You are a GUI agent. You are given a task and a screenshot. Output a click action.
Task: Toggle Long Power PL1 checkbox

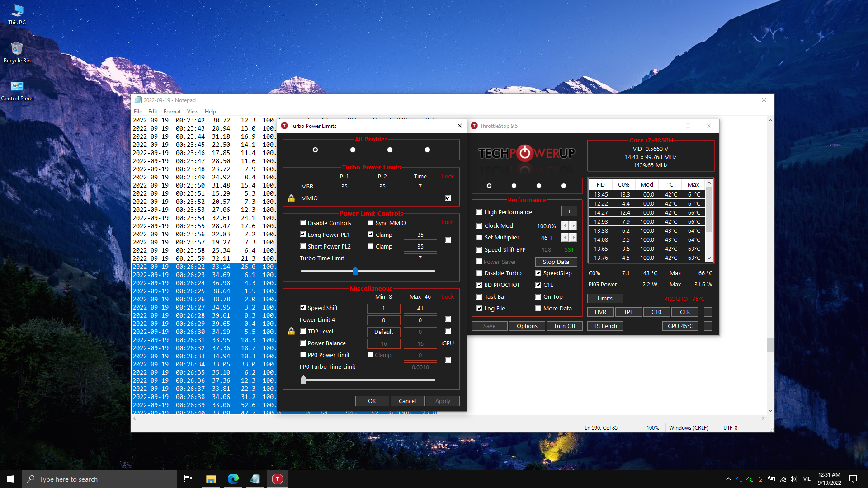click(x=303, y=235)
